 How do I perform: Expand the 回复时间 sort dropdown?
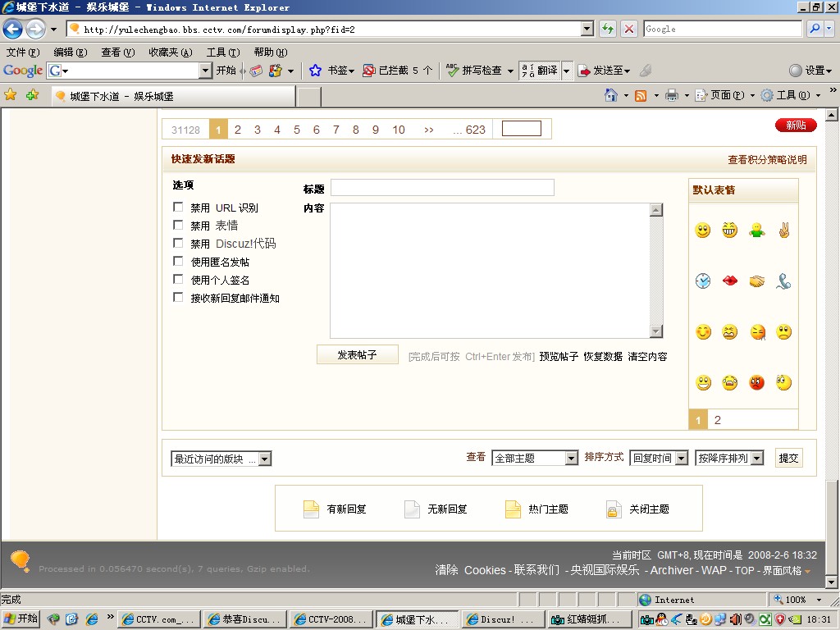(x=659, y=459)
